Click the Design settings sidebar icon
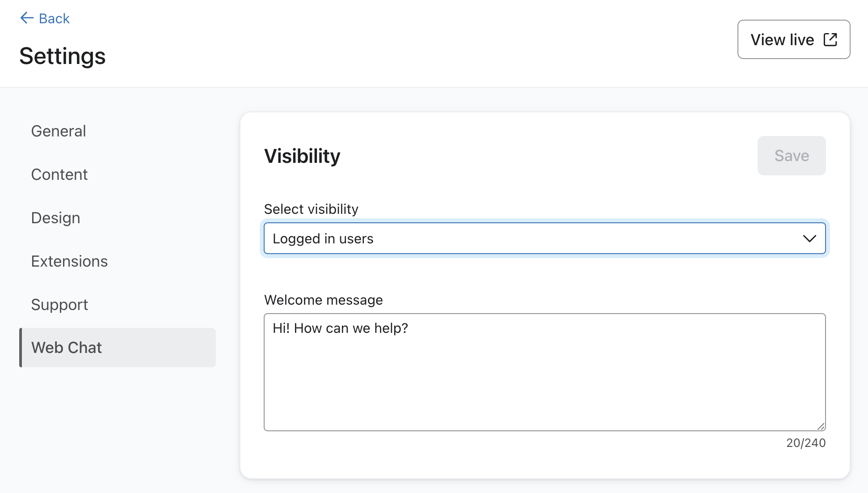Image resolution: width=868 pixels, height=493 pixels. pyautogui.click(x=55, y=217)
